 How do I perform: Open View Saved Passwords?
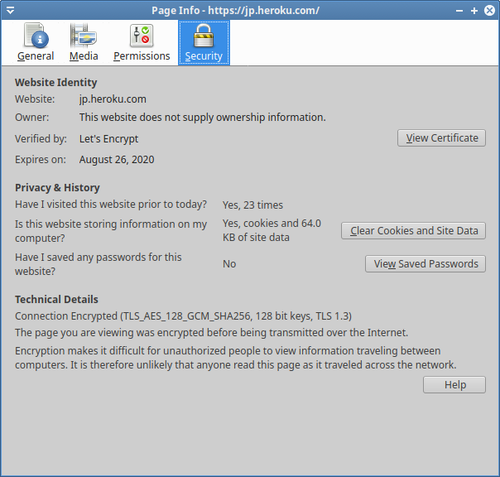point(425,264)
